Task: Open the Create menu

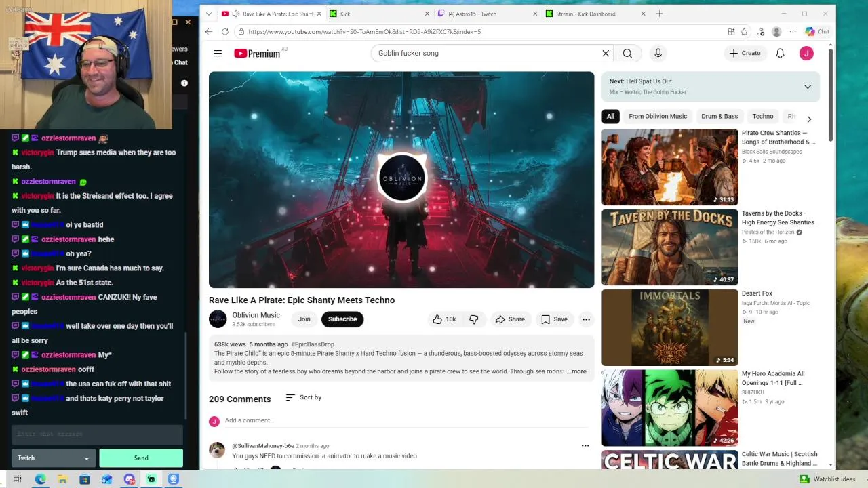Action: (745, 53)
